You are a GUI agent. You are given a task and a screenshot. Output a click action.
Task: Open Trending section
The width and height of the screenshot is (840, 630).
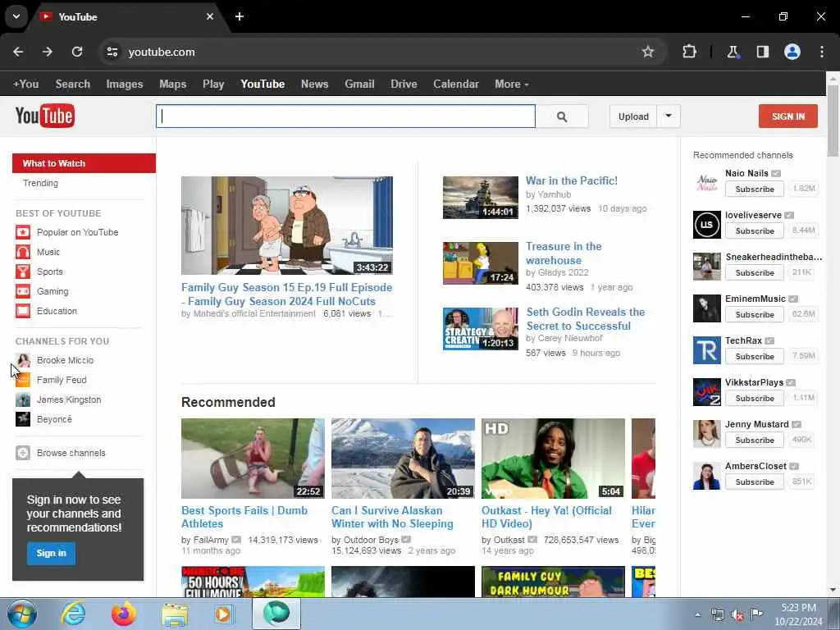point(41,183)
